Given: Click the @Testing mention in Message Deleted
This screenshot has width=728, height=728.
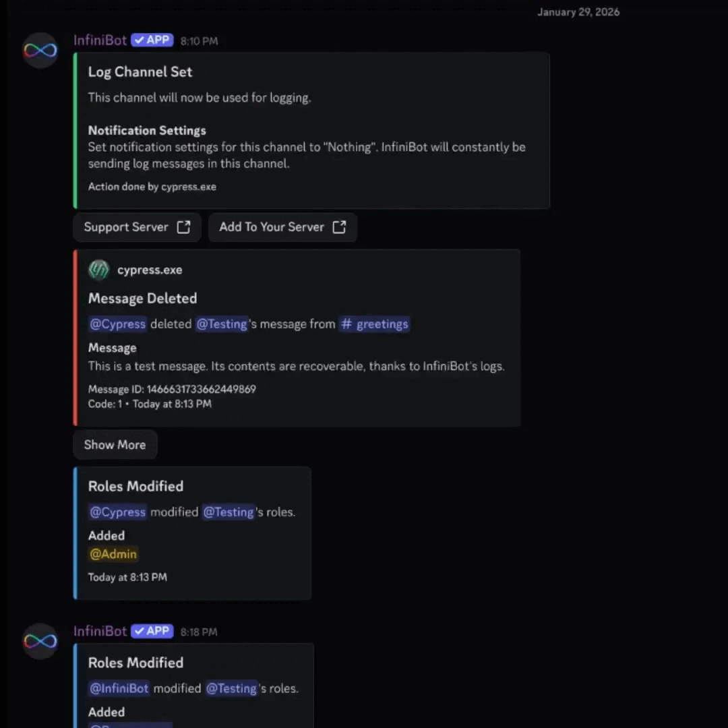Looking at the screenshot, I should (x=221, y=324).
